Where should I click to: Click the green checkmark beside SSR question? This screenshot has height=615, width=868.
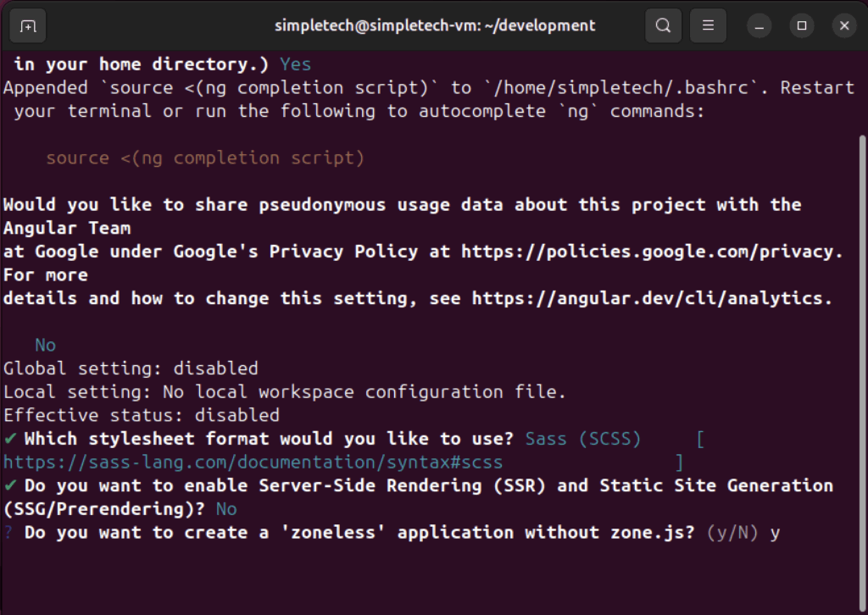[x=10, y=486]
